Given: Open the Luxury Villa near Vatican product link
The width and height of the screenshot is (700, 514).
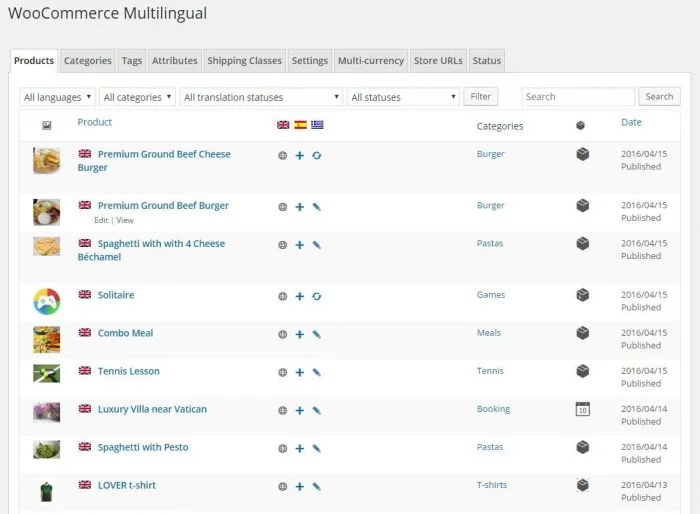Looking at the screenshot, I should [152, 409].
